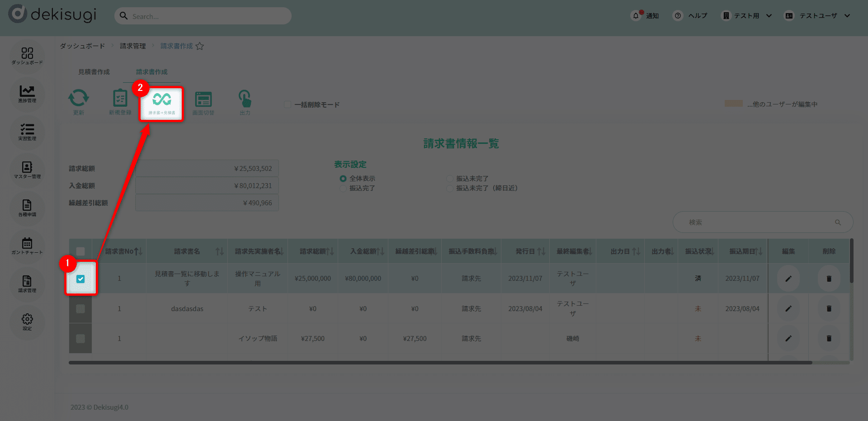Enable 一括削除モード checkbox
Screen dimensions: 868x421
(x=288, y=104)
